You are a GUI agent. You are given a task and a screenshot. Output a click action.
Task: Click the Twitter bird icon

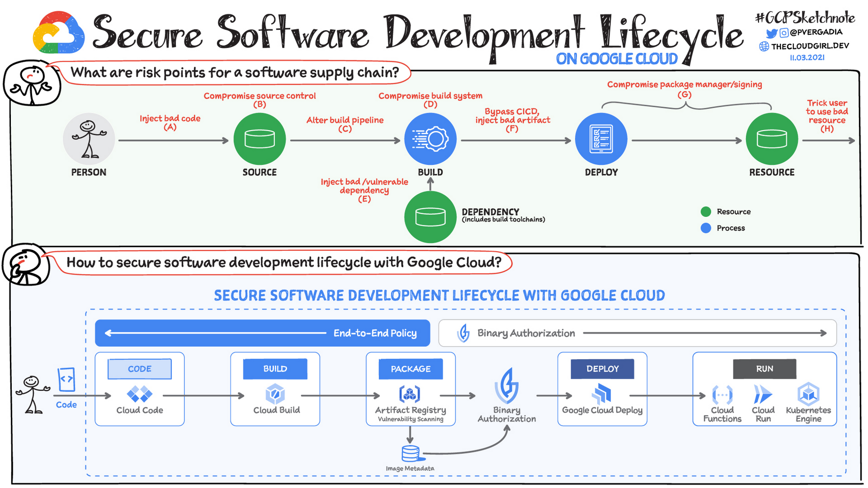coord(771,33)
